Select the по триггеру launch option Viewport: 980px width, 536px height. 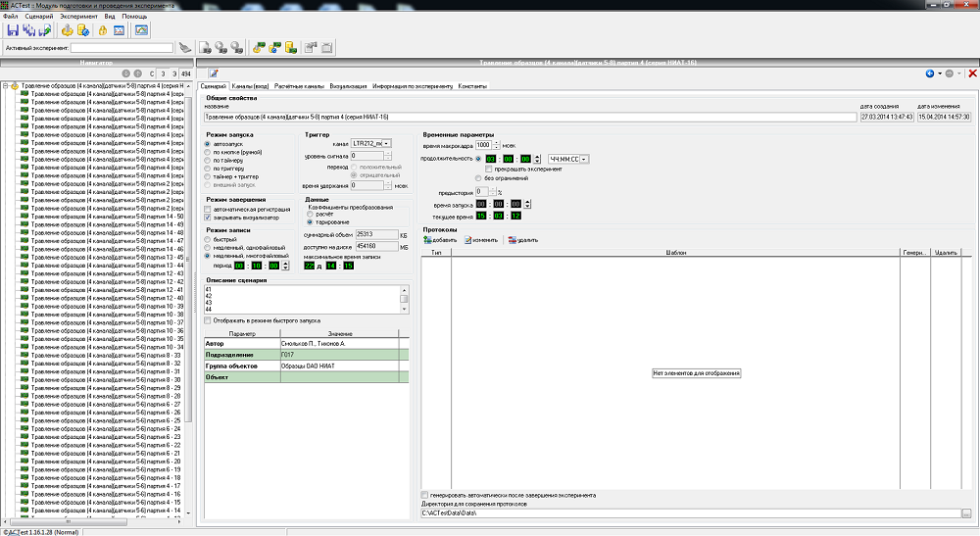coord(208,169)
